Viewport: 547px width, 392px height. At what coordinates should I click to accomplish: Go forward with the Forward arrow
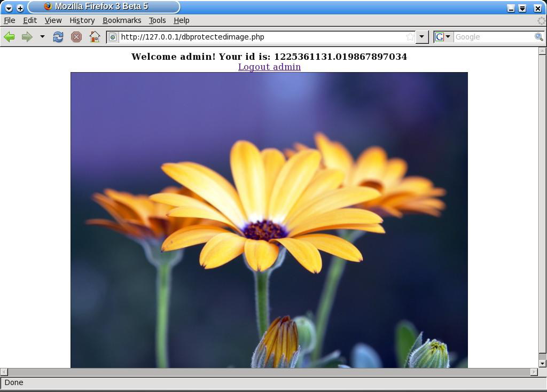(27, 37)
